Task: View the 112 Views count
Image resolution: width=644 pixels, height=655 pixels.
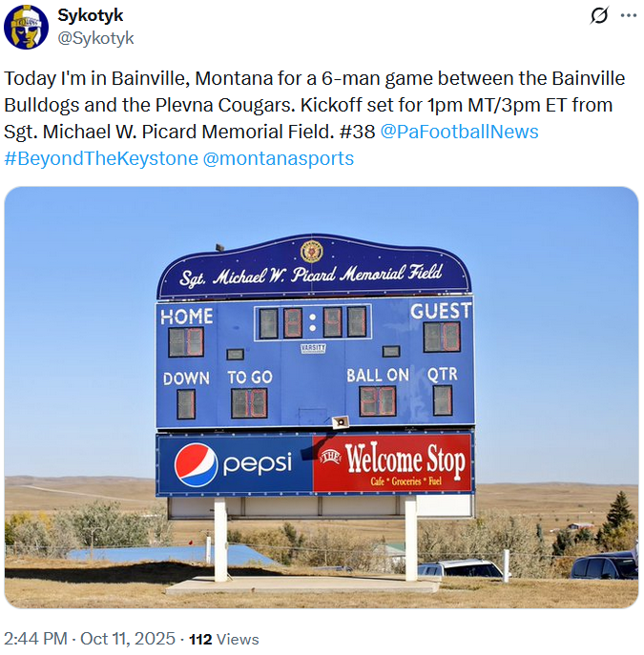Action: pos(224,639)
